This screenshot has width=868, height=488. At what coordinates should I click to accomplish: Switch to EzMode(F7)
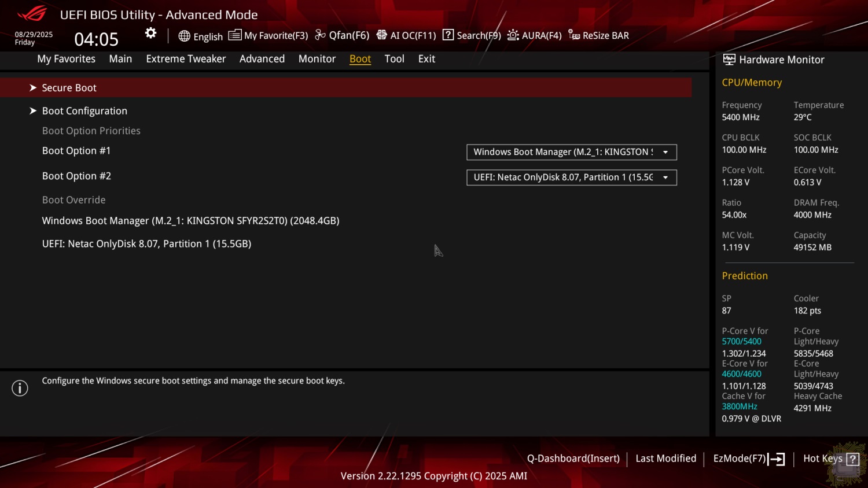tap(748, 459)
